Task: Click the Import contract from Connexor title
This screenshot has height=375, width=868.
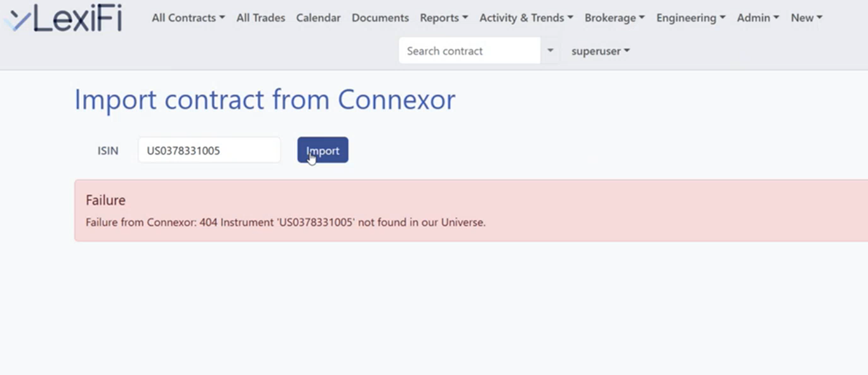Action: click(x=265, y=100)
